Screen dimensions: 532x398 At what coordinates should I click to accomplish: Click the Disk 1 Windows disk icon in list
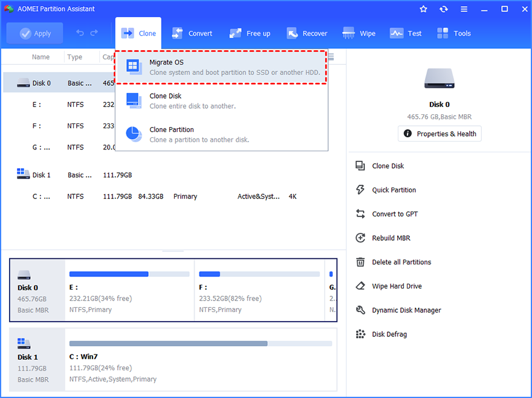(23, 174)
